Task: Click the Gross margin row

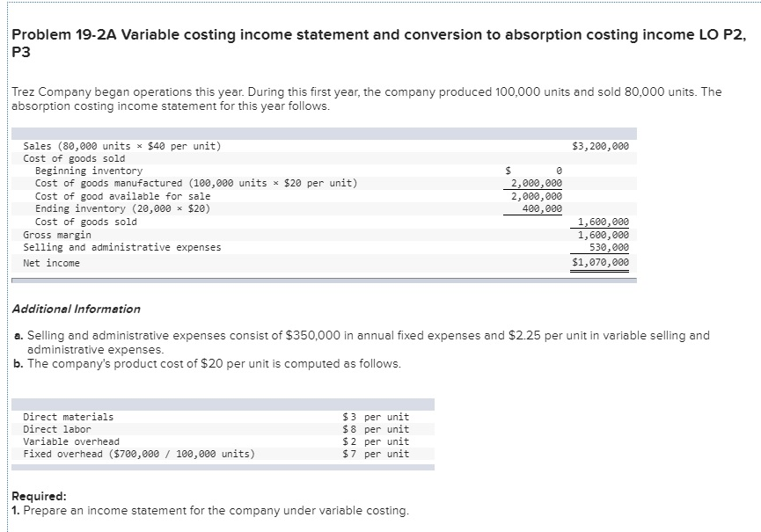Action: coord(55,235)
